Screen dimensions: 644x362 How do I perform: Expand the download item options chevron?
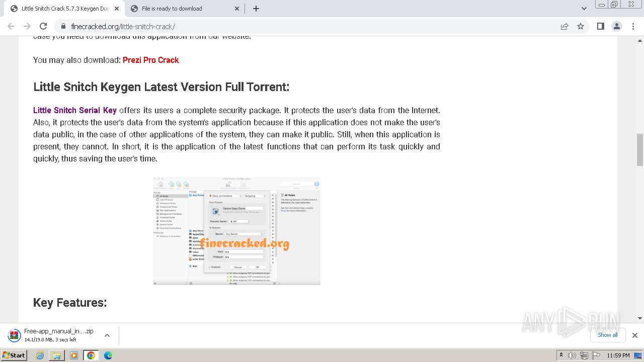pyautogui.click(x=107, y=335)
